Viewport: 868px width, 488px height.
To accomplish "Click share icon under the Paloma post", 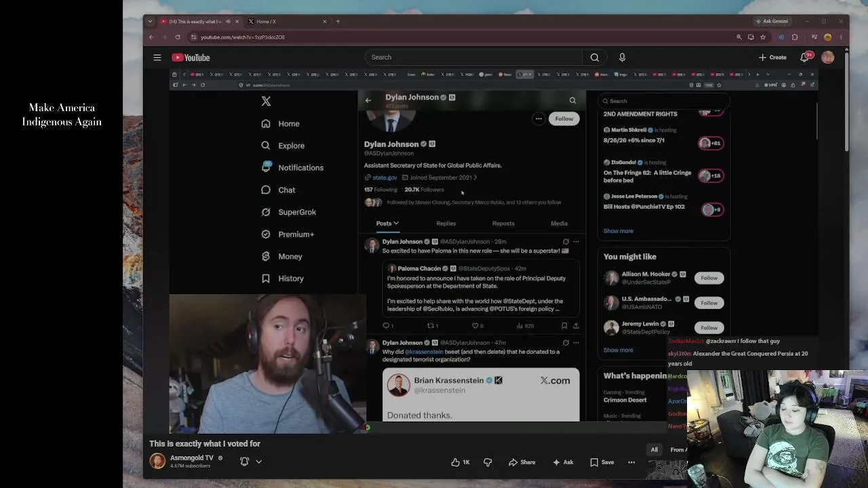I will (576, 326).
